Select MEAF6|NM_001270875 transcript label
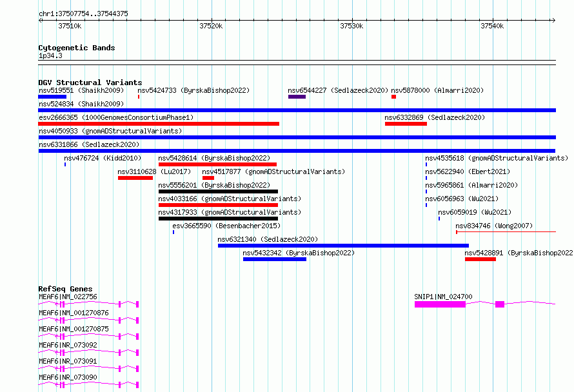Image resolution: width=574 pixels, height=392 pixels. [74, 329]
